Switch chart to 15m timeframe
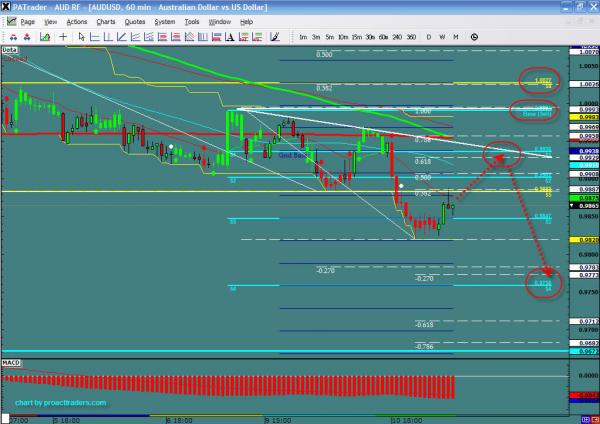Image resolution: width=600 pixels, height=424 pixels. [x=356, y=36]
